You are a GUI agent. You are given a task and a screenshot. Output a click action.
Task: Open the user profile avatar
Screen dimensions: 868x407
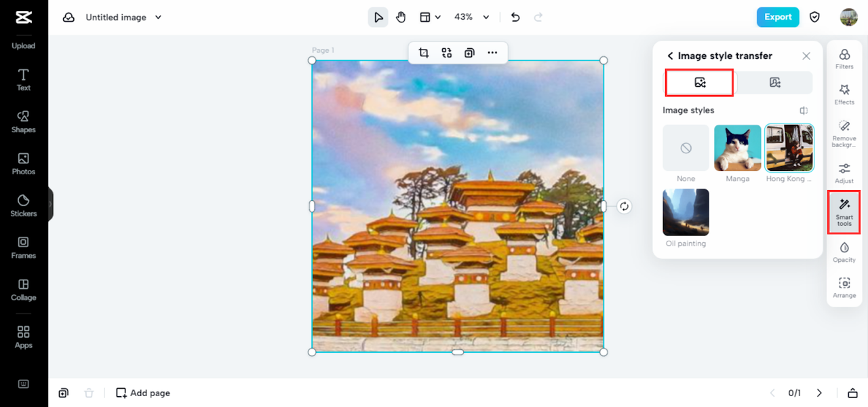(x=848, y=18)
